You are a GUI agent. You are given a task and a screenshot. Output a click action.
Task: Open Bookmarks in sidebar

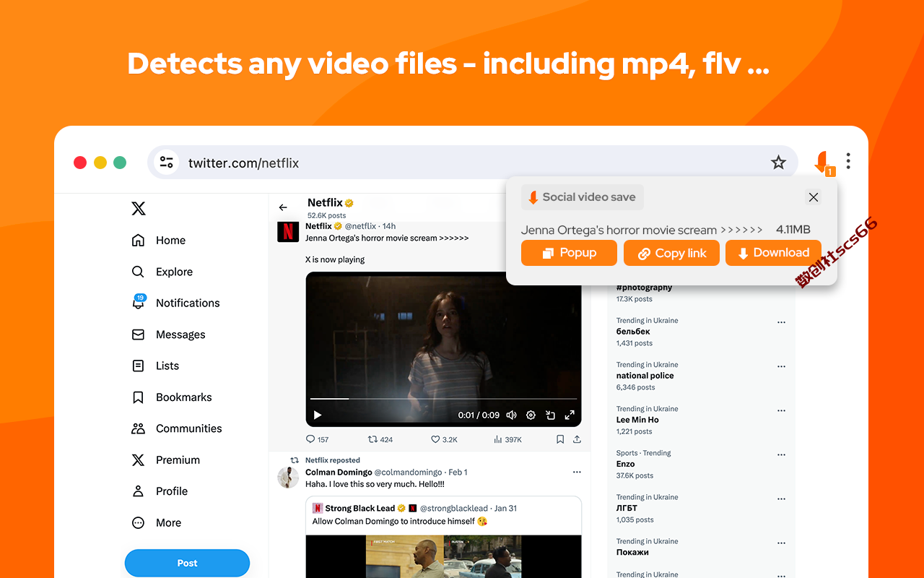coord(172,397)
